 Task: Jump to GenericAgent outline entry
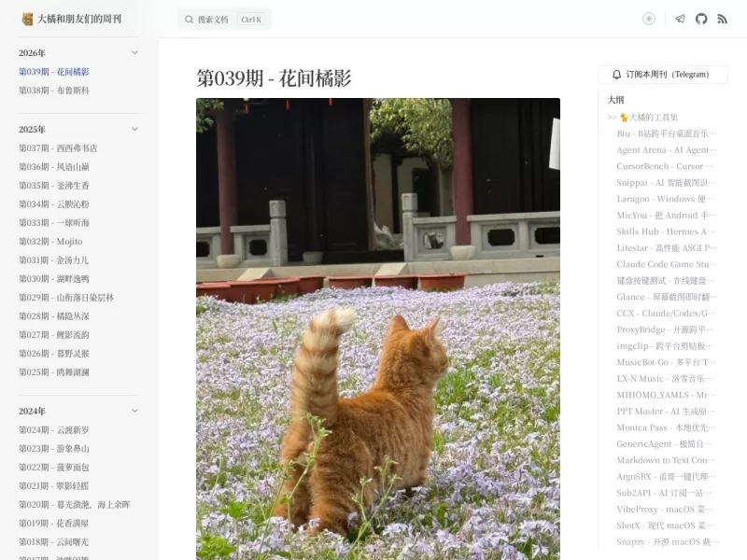665,444
